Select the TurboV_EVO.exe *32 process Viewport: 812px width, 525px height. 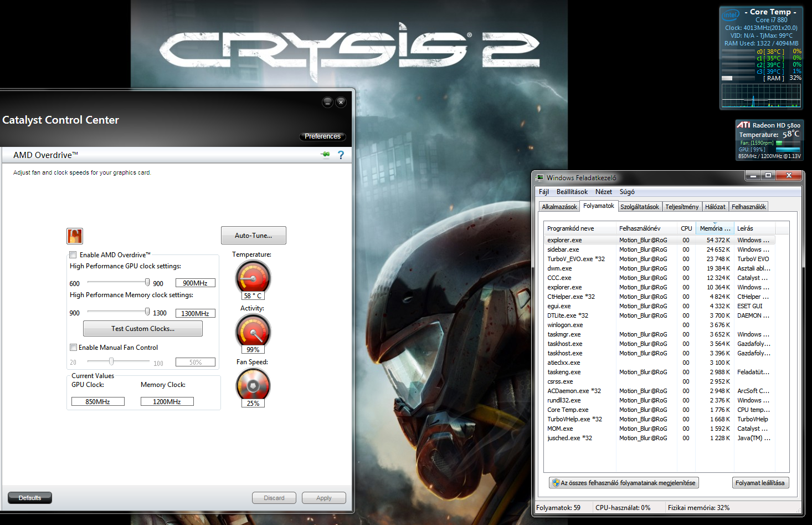pyautogui.click(x=660, y=259)
